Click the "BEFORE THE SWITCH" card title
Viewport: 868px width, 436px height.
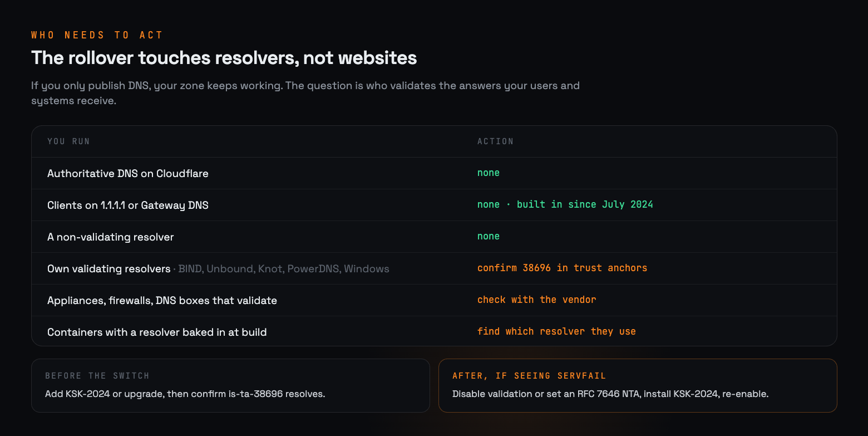[x=97, y=376]
